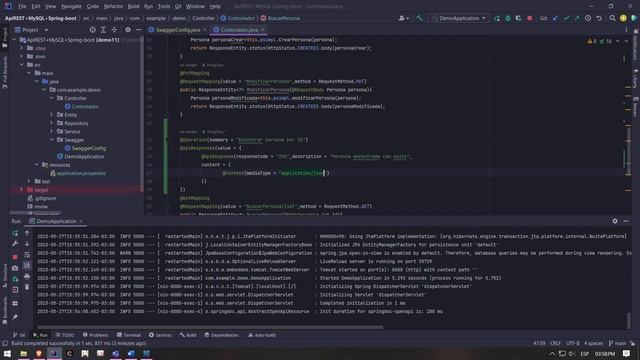Open the Navigate menu
This screenshot has height=360, width=640.
71,6
